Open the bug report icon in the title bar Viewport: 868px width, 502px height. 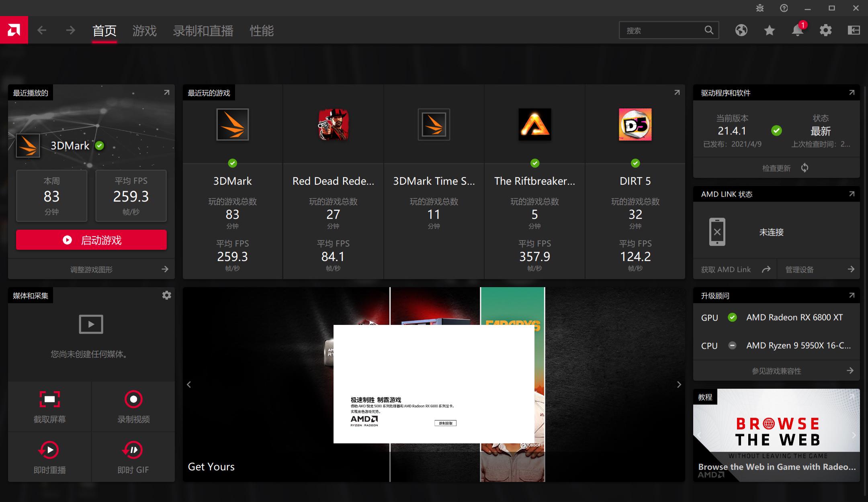[760, 8]
